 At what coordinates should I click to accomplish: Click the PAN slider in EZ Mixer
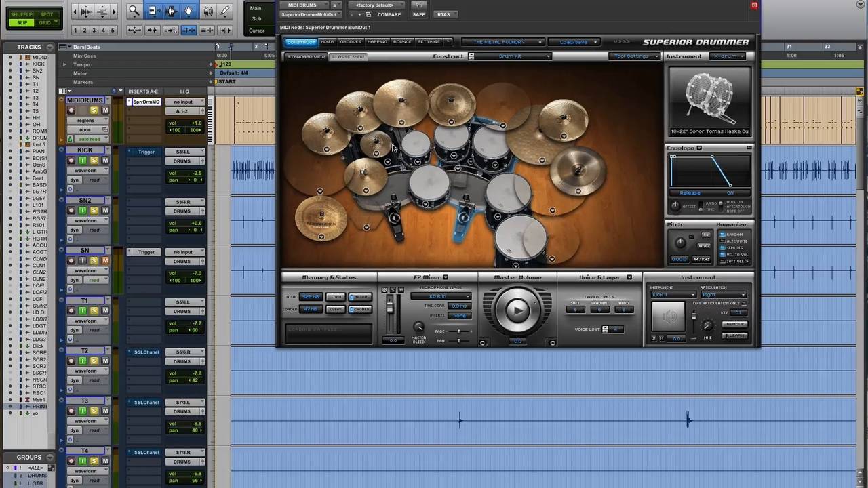458,340
